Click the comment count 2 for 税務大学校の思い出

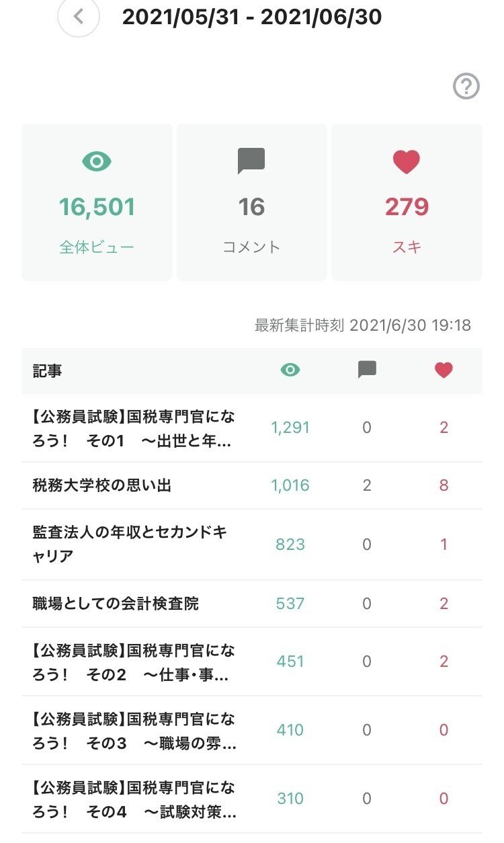367,485
